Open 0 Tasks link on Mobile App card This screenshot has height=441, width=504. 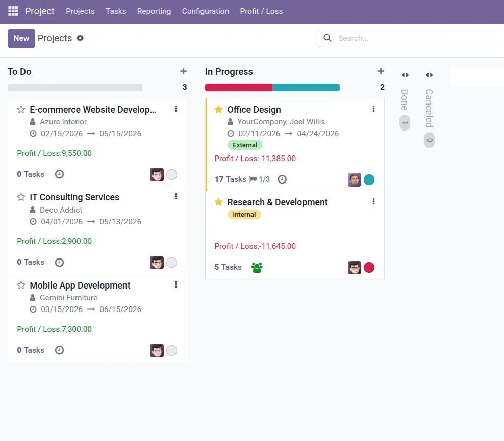click(x=31, y=350)
